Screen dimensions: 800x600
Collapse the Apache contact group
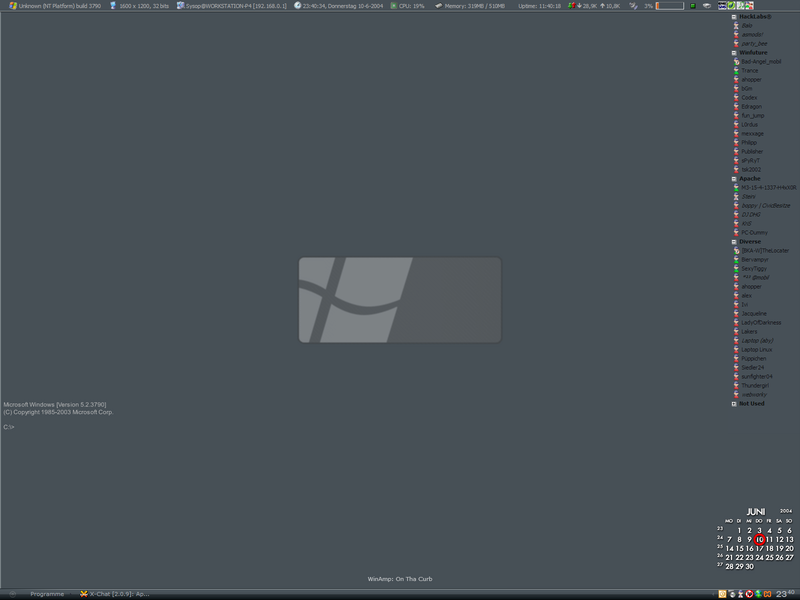(734, 179)
